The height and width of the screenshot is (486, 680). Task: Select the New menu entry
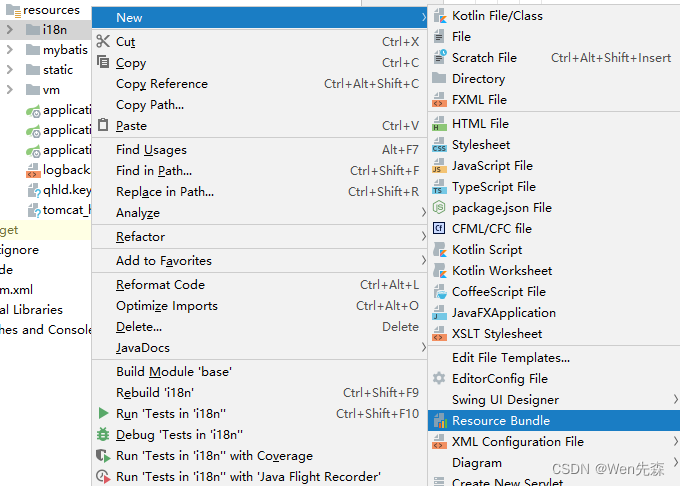pyautogui.click(x=259, y=18)
